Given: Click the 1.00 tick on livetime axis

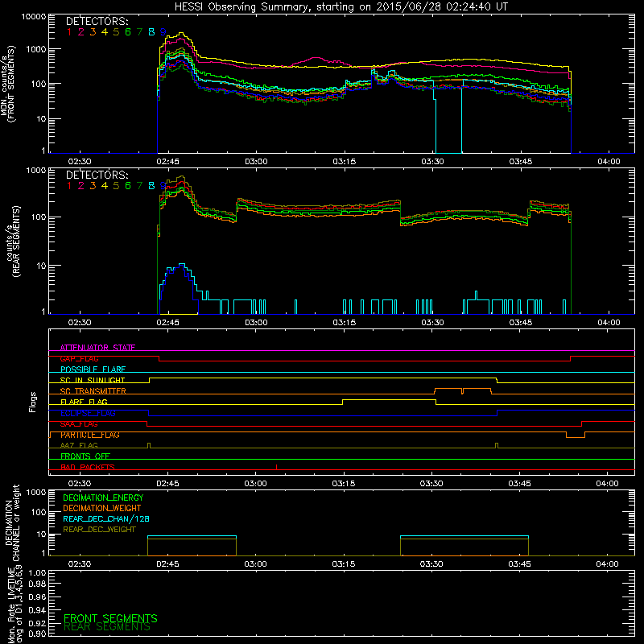Looking at the screenshot, I should [x=37, y=572].
